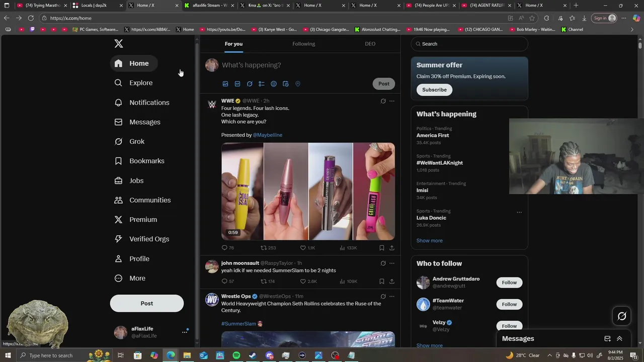Share the WWE post

tap(392, 248)
